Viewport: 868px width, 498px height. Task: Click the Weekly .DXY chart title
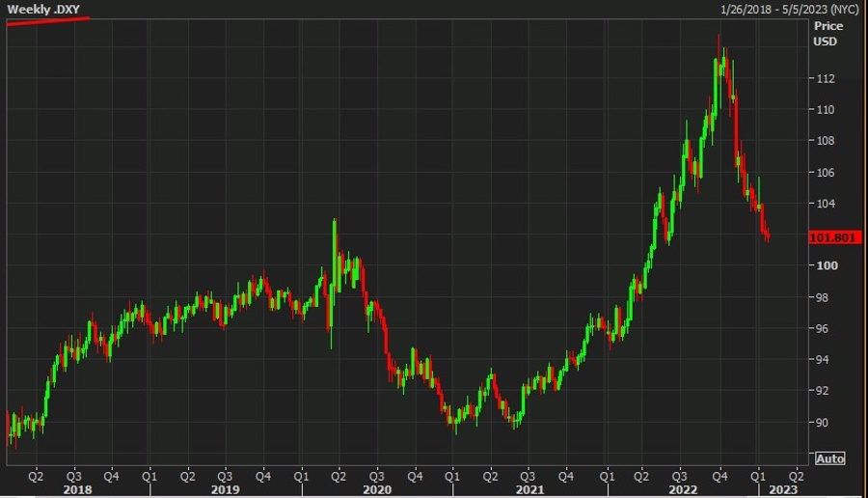point(43,10)
